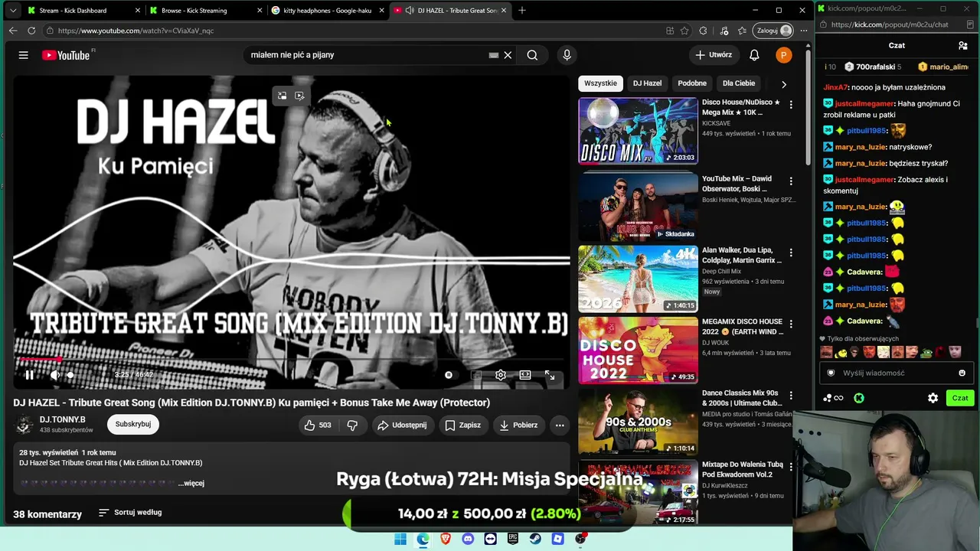Open a new browser tab
Image resolution: width=980 pixels, height=551 pixels.
tap(521, 11)
